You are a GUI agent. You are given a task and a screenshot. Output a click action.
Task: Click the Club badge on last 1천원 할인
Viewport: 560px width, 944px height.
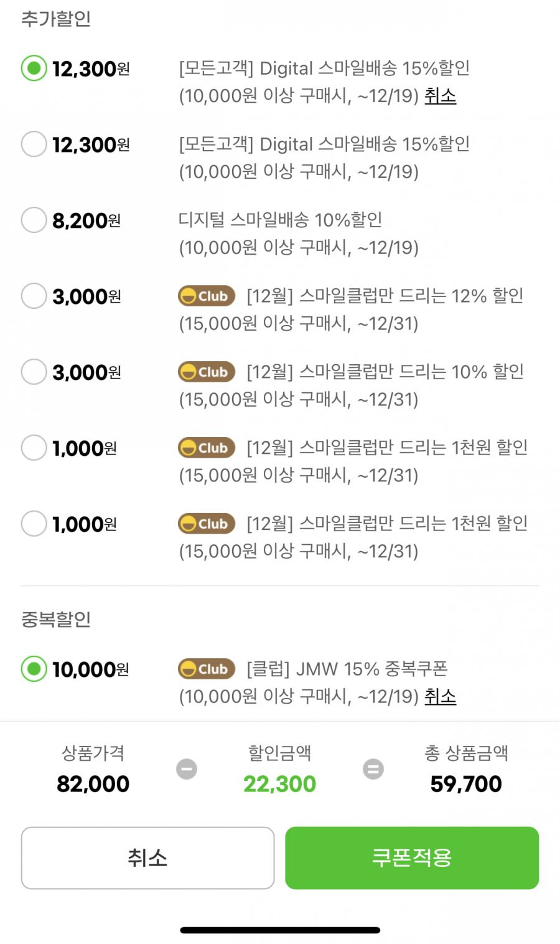[x=207, y=524]
